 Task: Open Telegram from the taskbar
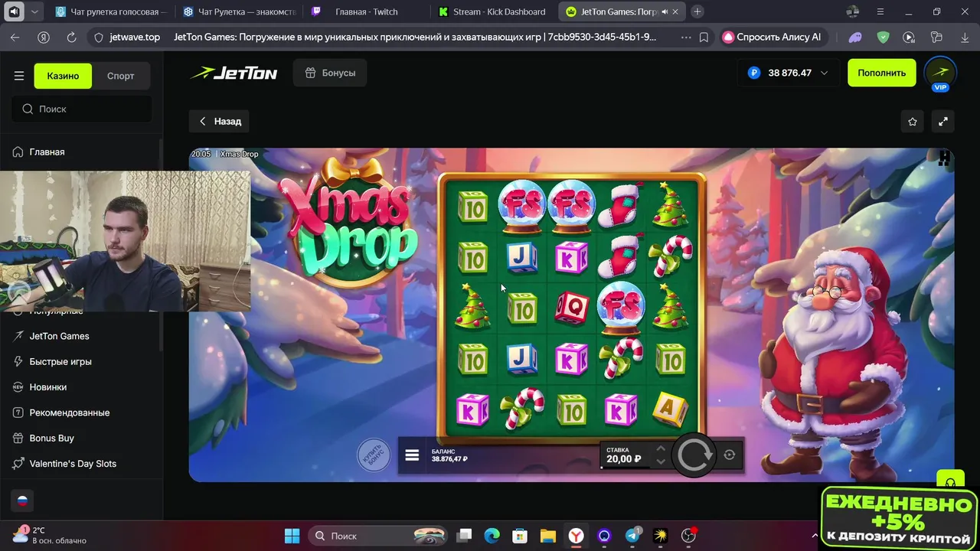[x=633, y=536]
